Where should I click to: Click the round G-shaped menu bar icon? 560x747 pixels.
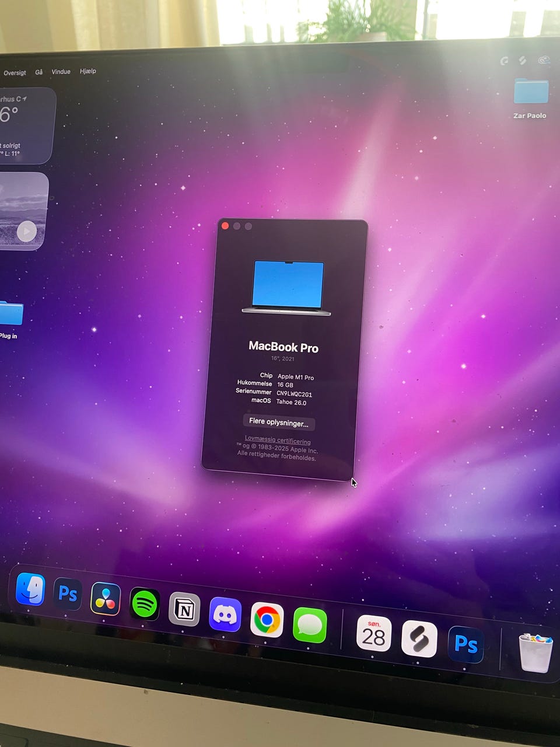[505, 61]
